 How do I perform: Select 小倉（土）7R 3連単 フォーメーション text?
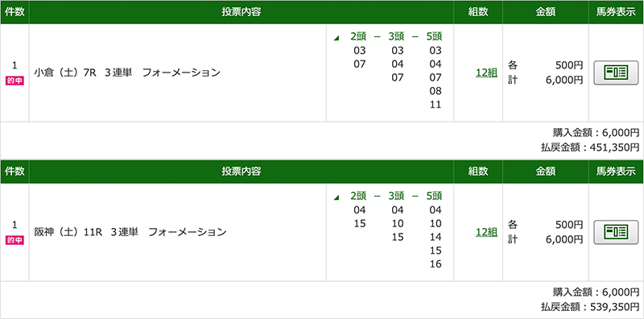pyautogui.click(x=127, y=73)
